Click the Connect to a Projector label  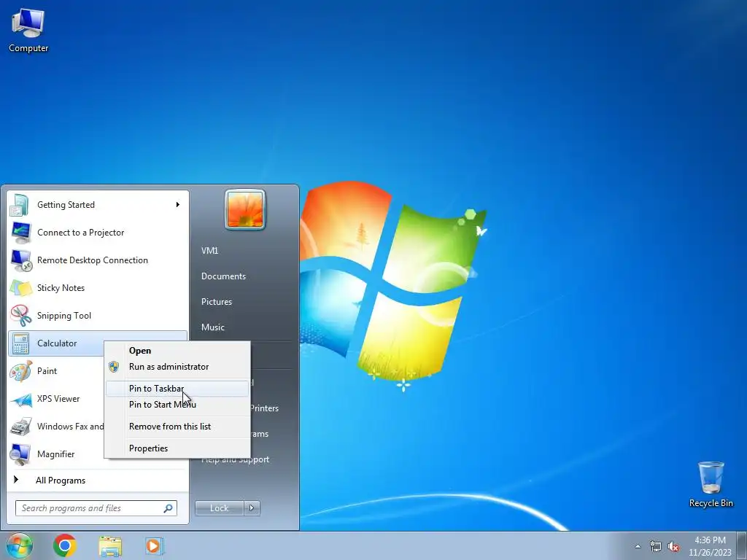point(80,233)
